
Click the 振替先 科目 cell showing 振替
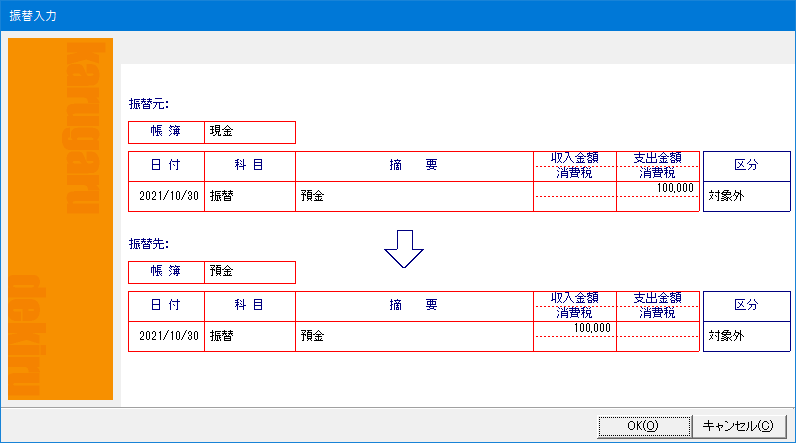tap(250, 336)
